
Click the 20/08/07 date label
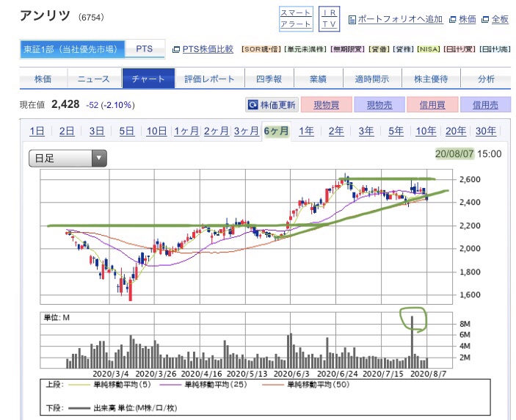click(x=455, y=153)
